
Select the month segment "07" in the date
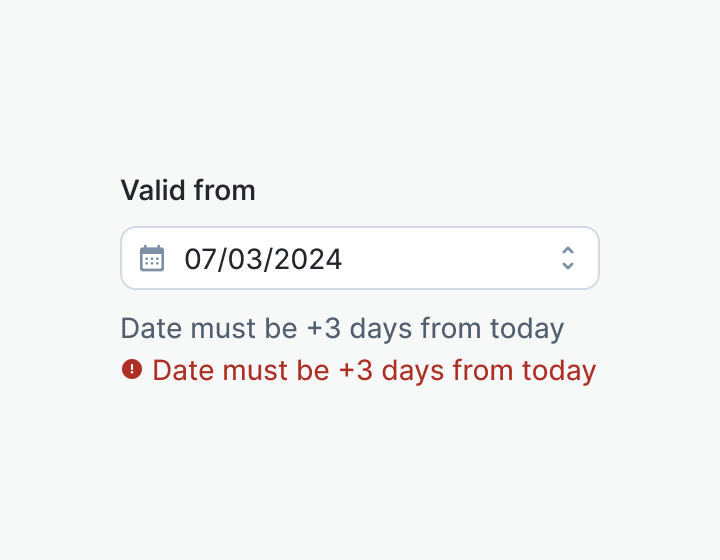200,260
